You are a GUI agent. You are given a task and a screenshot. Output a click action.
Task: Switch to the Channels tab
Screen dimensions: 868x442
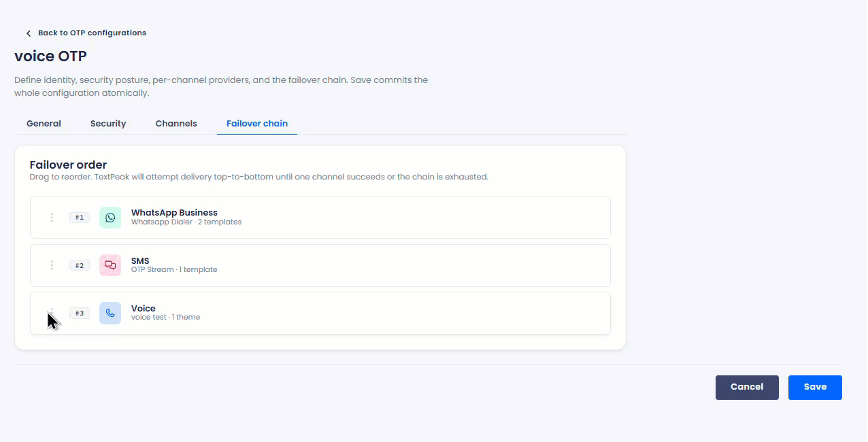click(x=176, y=123)
